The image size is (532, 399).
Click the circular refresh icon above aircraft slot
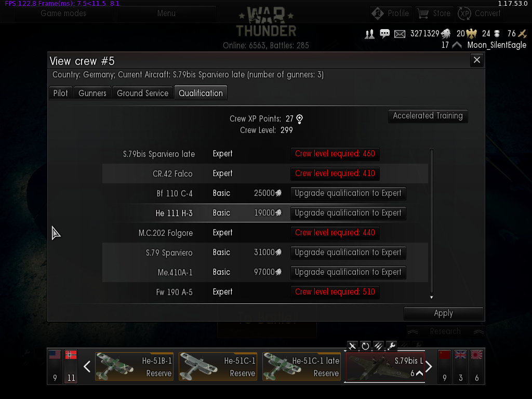pos(365,346)
